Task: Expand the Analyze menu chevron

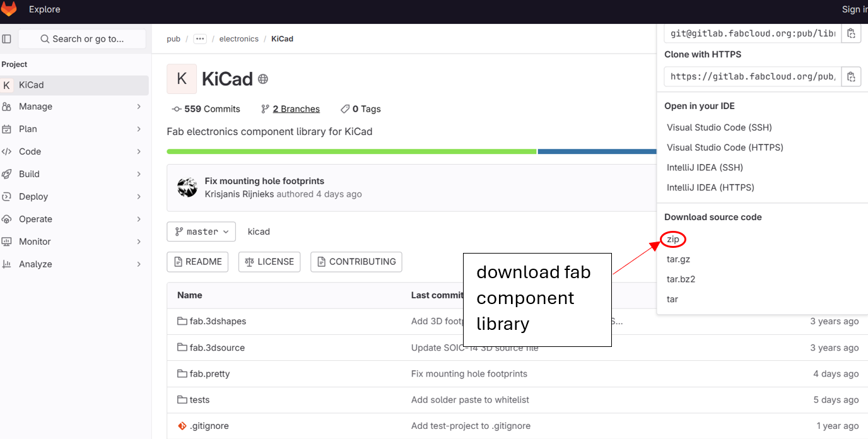Action: (x=139, y=264)
